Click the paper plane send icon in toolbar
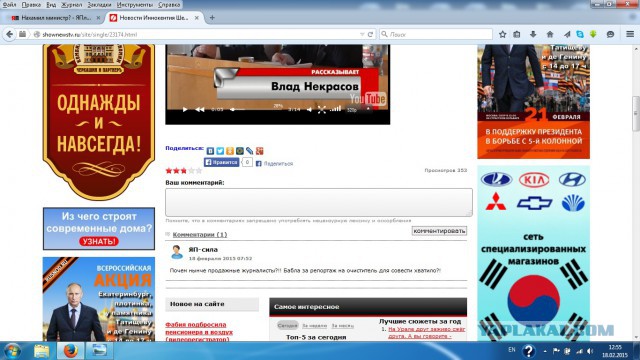The width and height of the screenshot is (640, 360). (567, 34)
